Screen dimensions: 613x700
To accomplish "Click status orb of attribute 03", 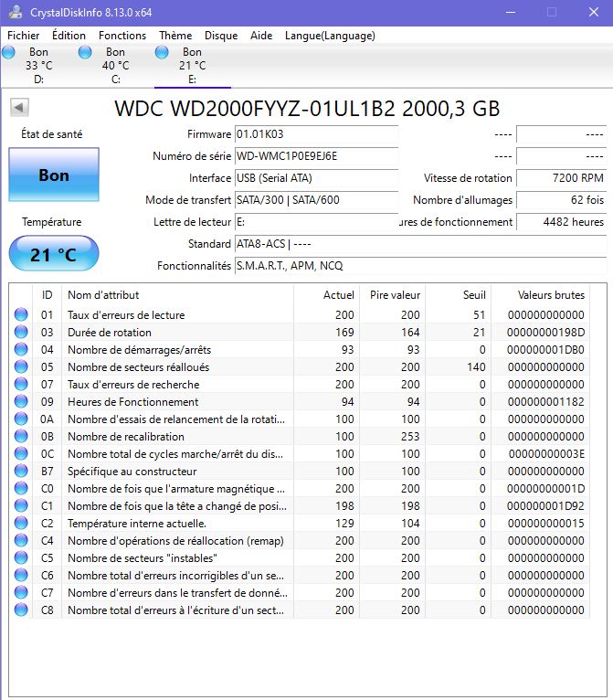I will (x=21, y=332).
